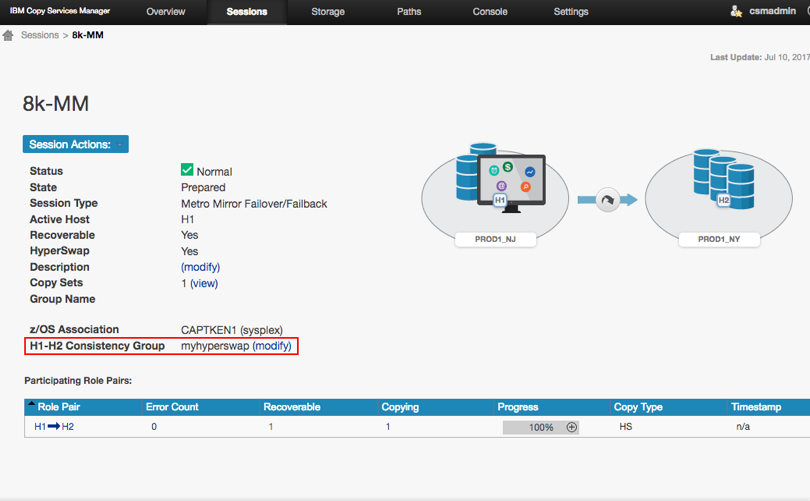Click the myhyperswap group name
This screenshot has width=810, height=501.
[x=215, y=346]
